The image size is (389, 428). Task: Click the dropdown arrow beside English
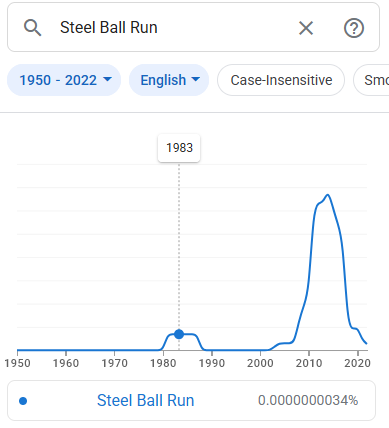coord(196,79)
